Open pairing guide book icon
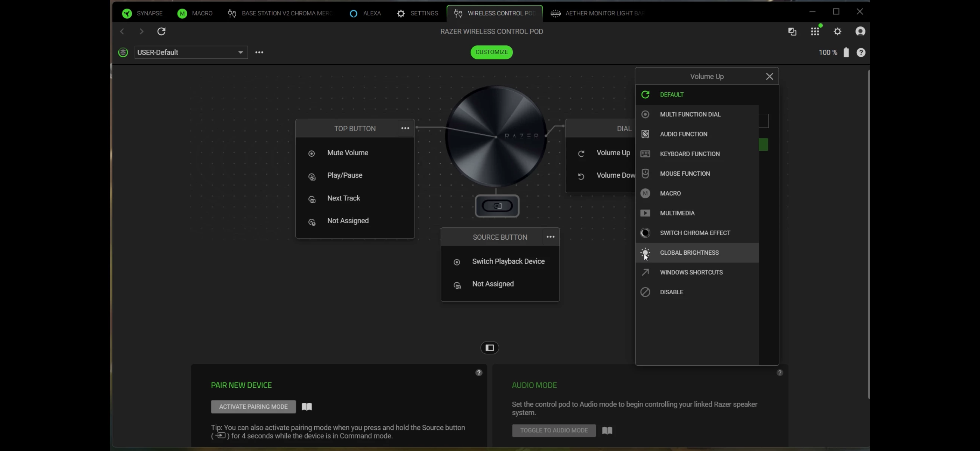 click(306, 407)
